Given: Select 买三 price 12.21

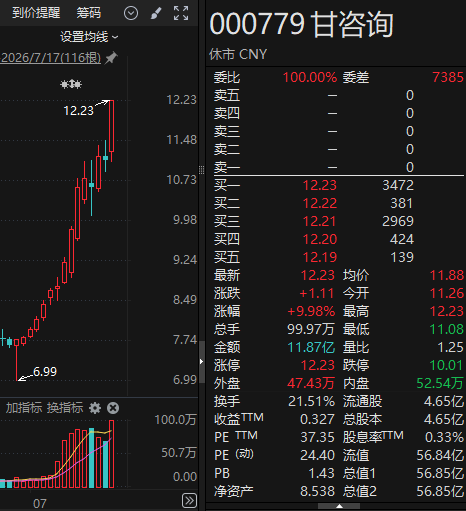Looking at the screenshot, I should (320, 221).
